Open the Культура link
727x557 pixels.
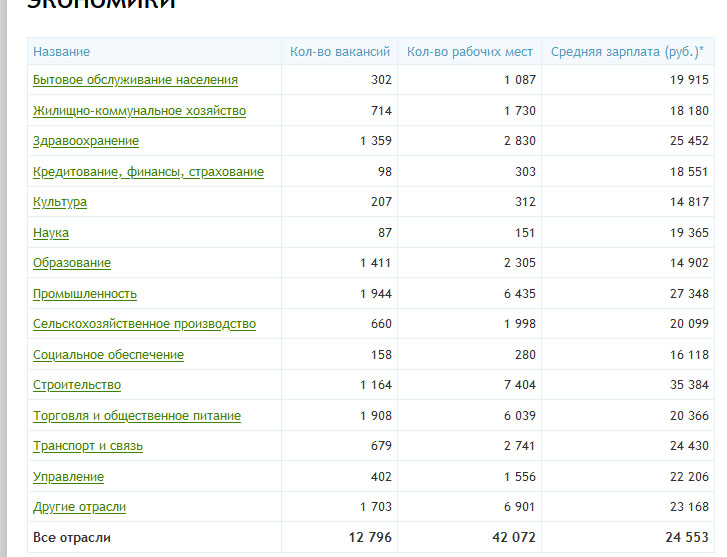click(x=60, y=202)
